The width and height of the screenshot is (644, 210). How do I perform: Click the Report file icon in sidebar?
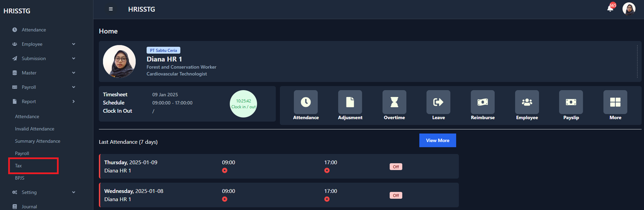(15, 102)
